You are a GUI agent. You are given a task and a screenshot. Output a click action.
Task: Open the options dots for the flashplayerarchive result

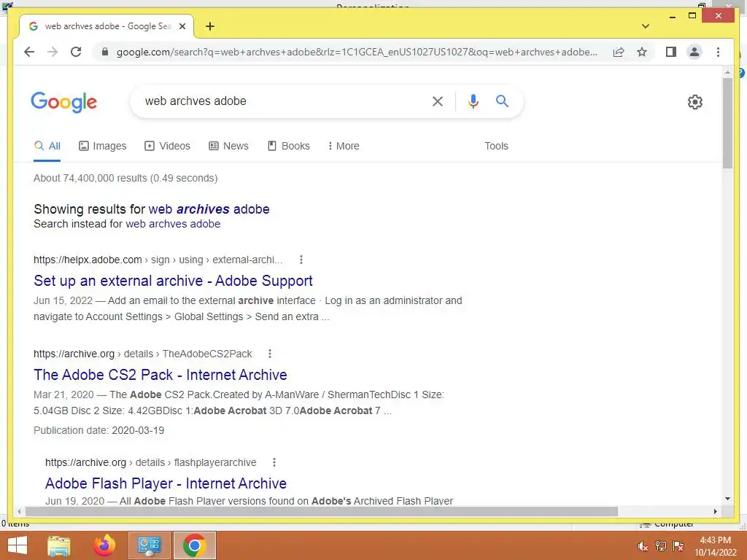click(274, 462)
